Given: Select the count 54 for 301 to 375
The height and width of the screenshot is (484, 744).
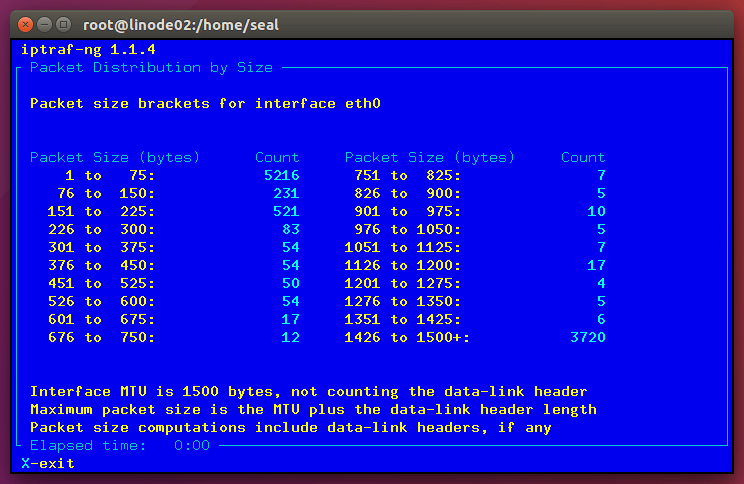Looking at the screenshot, I should (291, 248).
